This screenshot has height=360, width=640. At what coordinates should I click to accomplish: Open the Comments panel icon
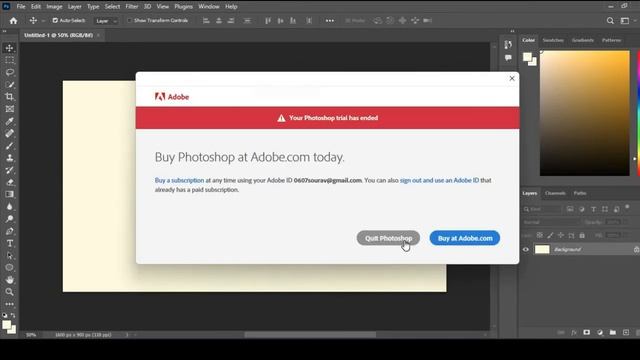coord(508,58)
